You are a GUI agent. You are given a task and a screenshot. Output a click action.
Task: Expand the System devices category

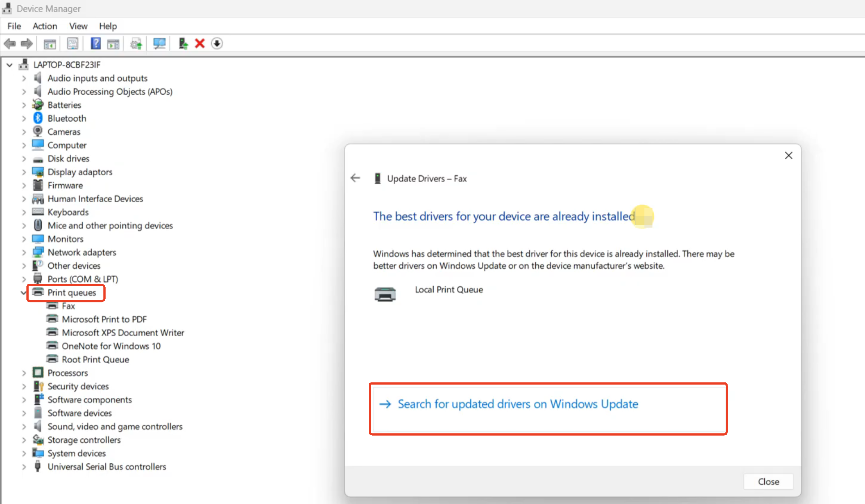[24, 453]
